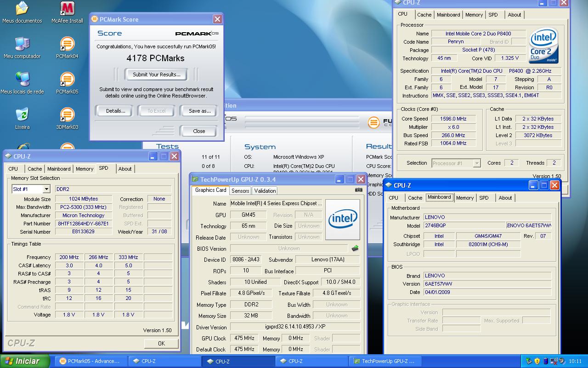This screenshot has height=368, width=588.
Task: Select Graphics Card tab in GPU-Z
Action: pos(210,190)
